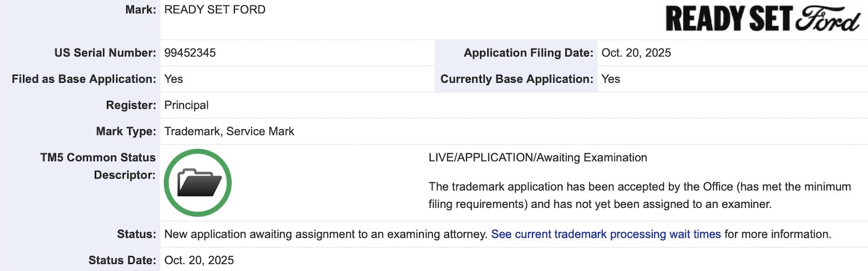The image size is (868, 271).
Task: Click the US Serial Number label
Action: (105, 53)
